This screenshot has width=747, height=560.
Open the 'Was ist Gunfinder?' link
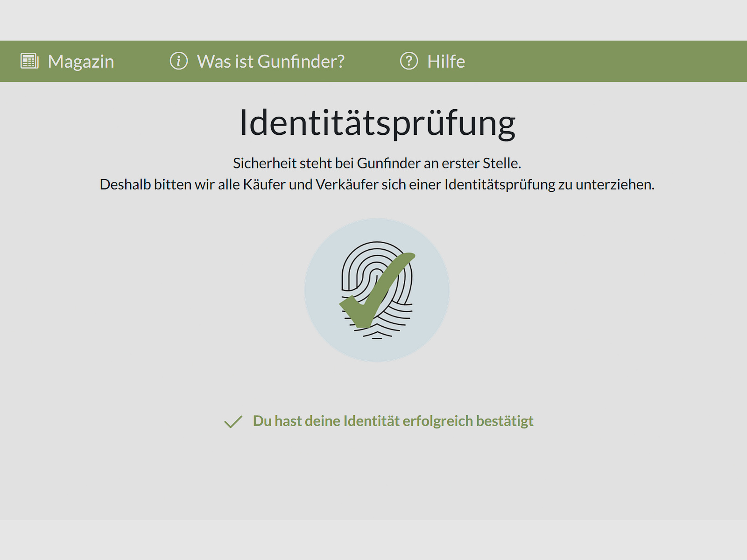271,61
